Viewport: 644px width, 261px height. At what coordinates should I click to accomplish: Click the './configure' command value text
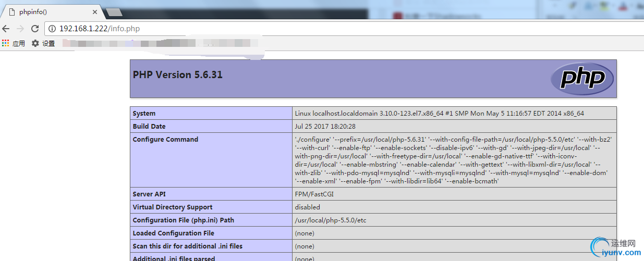coord(453,160)
